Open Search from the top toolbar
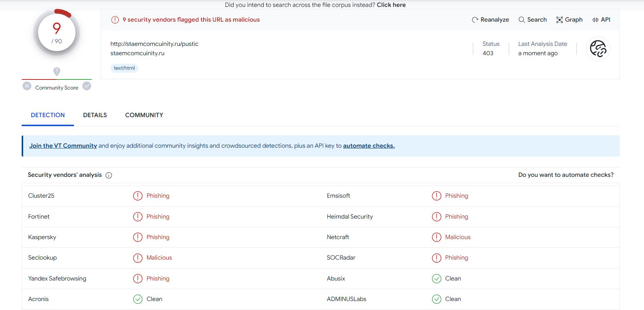The height and width of the screenshot is (310, 644). pos(532,20)
